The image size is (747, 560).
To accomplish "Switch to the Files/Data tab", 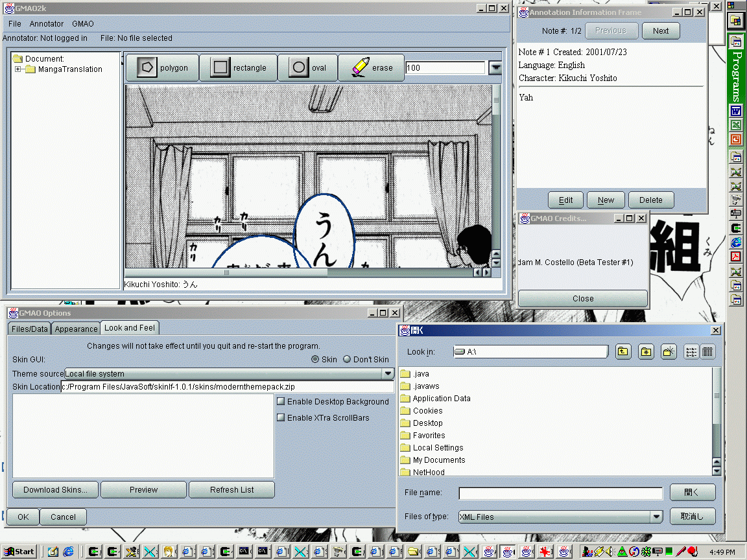I will (x=30, y=329).
